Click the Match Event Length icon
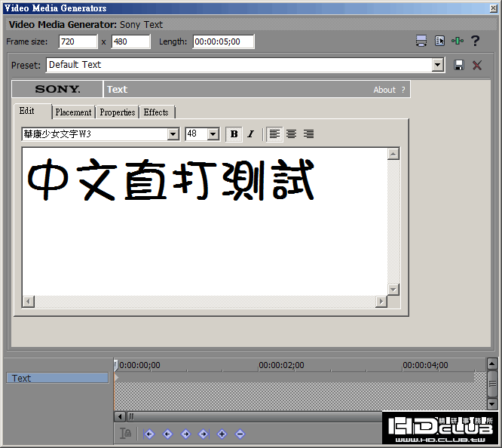This screenshot has height=448, width=502. (421, 41)
